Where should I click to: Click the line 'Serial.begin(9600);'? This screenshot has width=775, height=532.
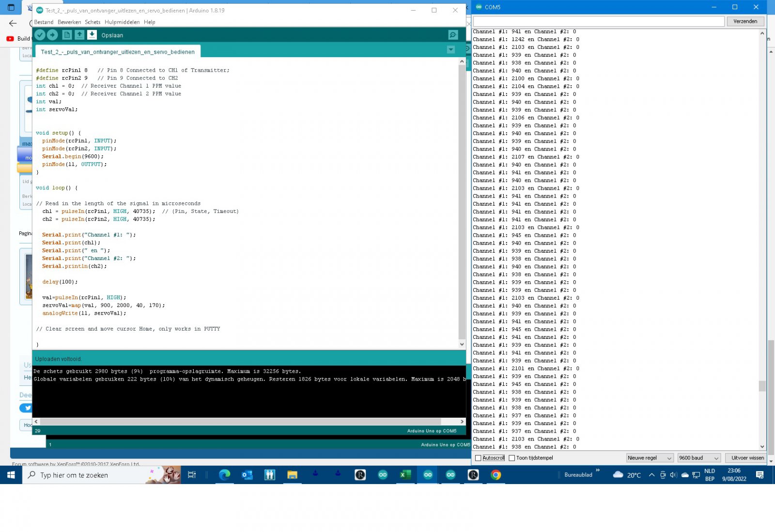click(73, 156)
